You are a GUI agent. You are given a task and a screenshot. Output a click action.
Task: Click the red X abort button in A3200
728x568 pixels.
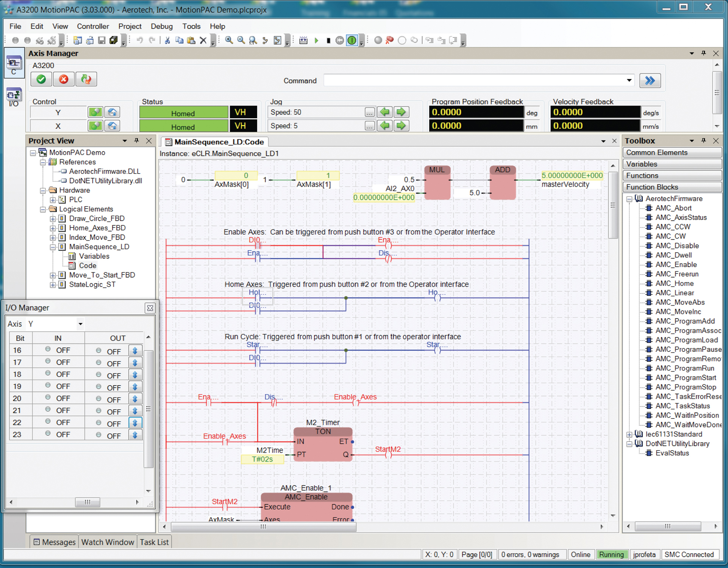tap(64, 80)
